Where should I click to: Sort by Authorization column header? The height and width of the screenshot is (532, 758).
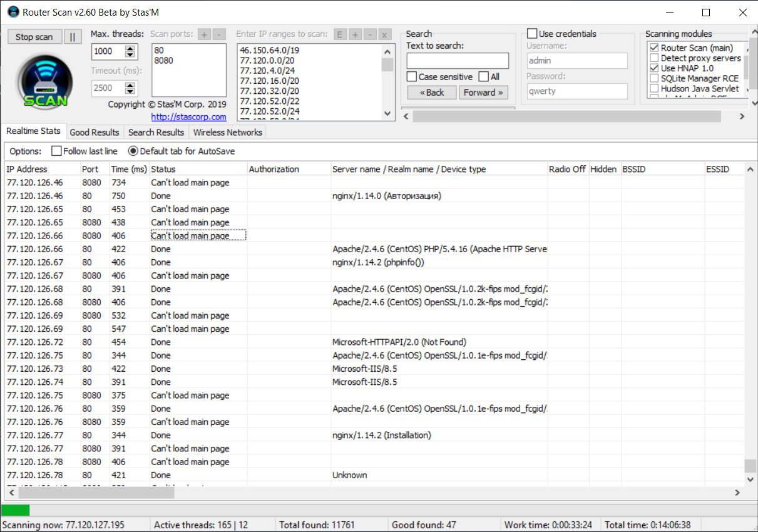point(289,169)
